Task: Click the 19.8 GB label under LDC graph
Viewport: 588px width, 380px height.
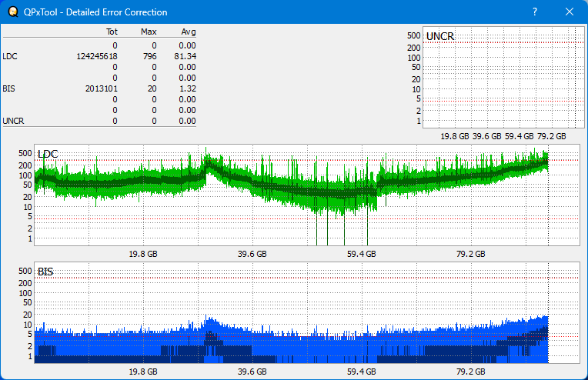Action: (143, 254)
